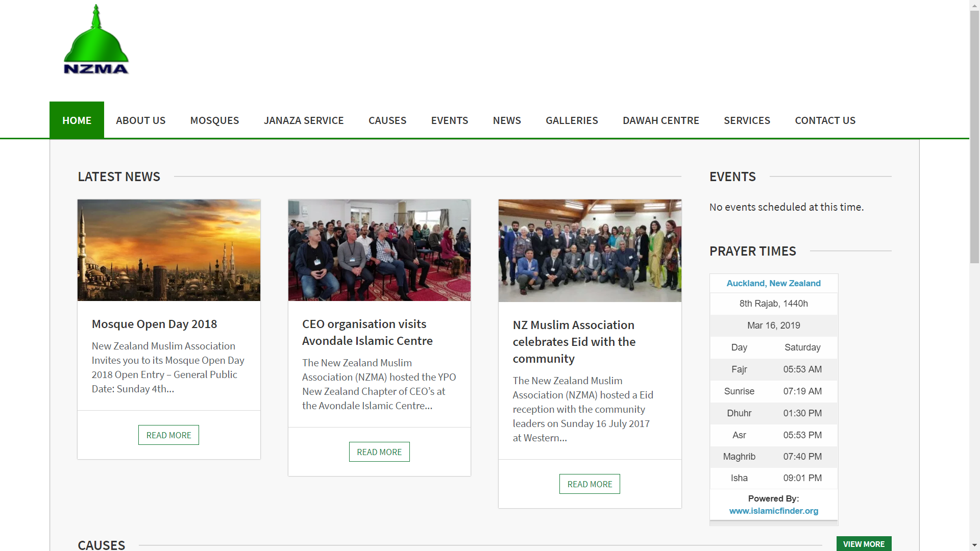Select Contact Us in navigation
This screenshot has height=551, width=980.
coord(825,120)
